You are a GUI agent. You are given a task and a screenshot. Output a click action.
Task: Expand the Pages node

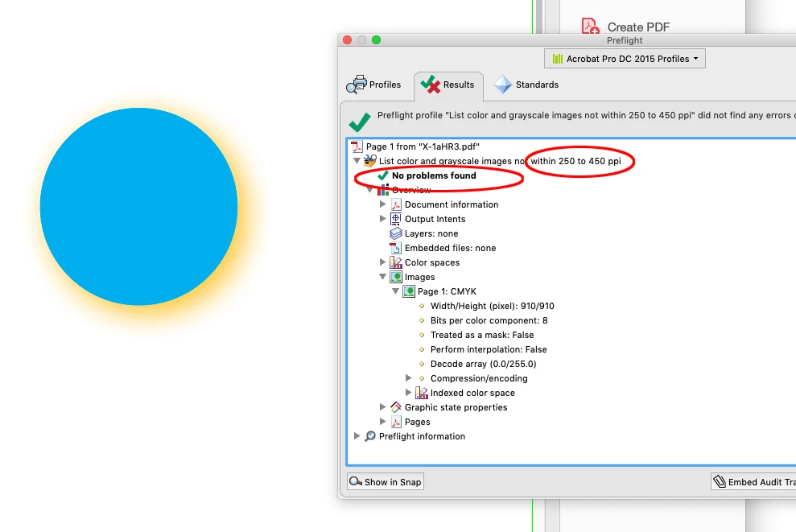click(383, 422)
